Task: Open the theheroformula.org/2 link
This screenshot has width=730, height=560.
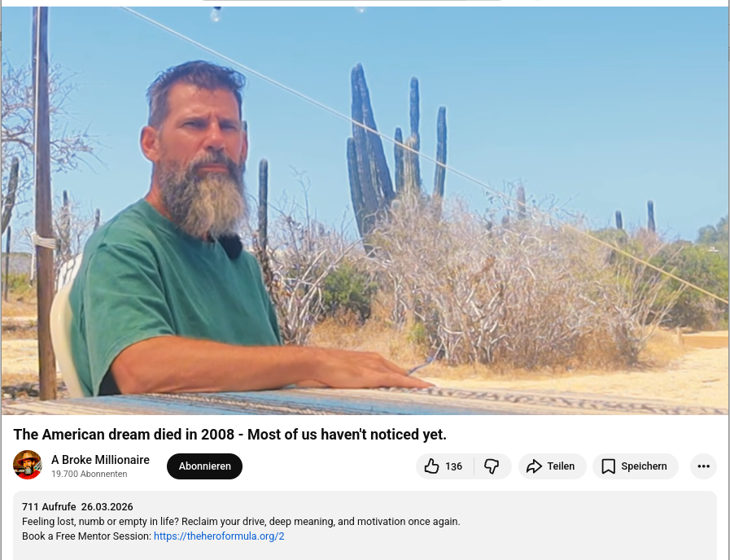Action: pos(219,536)
